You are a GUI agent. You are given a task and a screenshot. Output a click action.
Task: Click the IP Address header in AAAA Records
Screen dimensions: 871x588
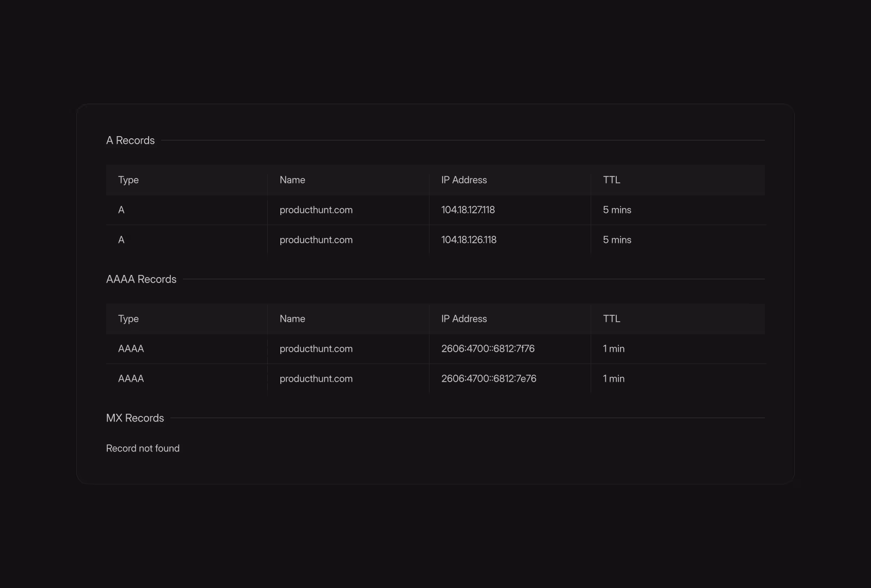tap(463, 318)
